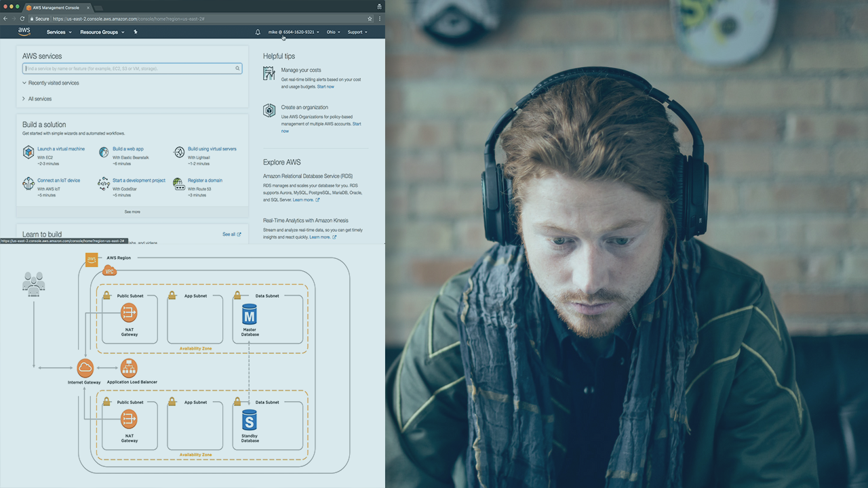Open the Services dropdown menu
868x488 pixels.
tap(58, 32)
